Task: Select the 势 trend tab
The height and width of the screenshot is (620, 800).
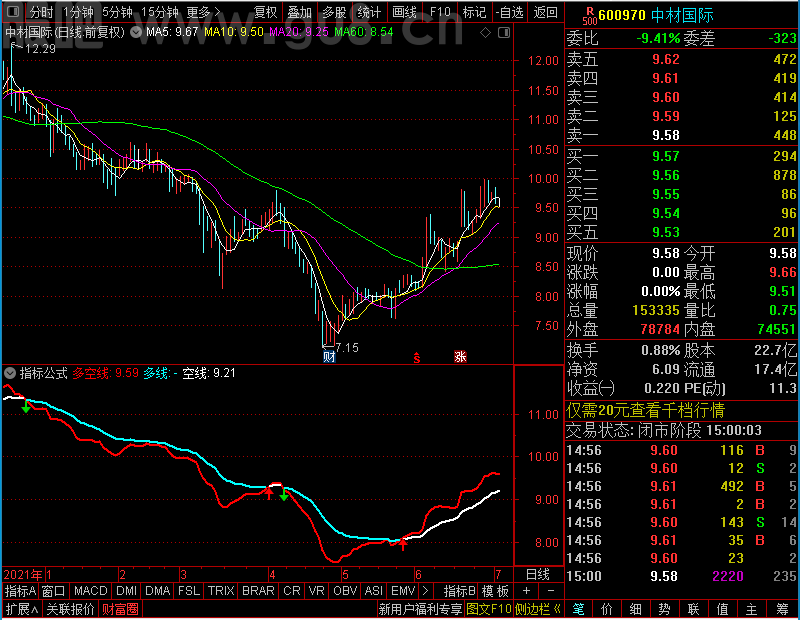Action: click(664, 609)
